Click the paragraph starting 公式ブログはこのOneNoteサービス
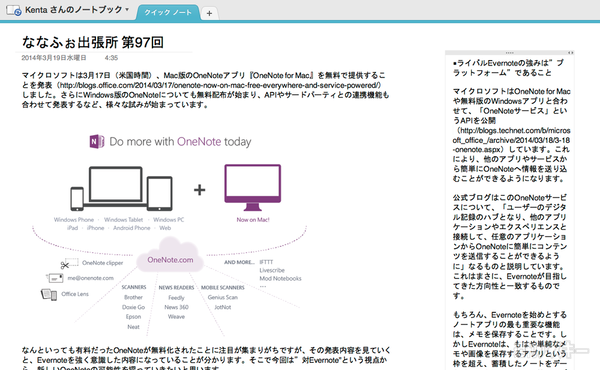 click(510, 246)
